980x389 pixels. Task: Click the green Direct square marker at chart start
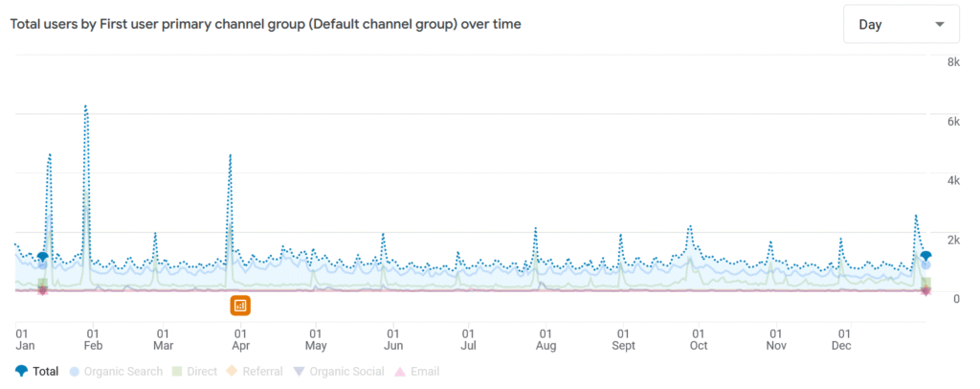pos(42,283)
